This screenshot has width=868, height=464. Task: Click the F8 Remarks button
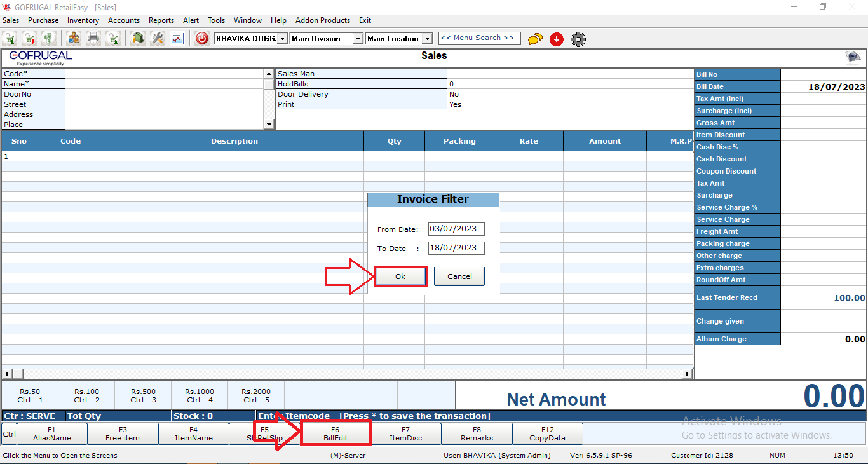(x=477, y=433)
